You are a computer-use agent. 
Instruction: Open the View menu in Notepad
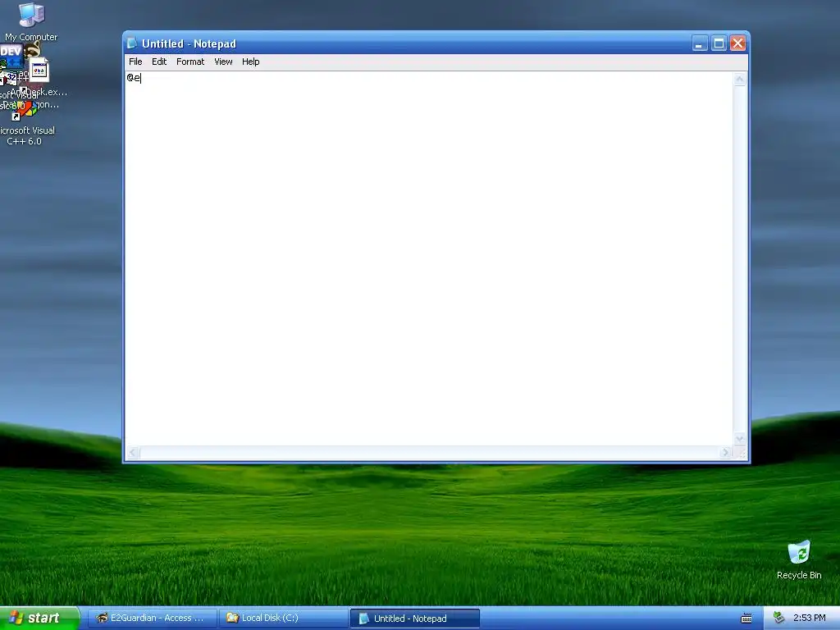(223, 62)
